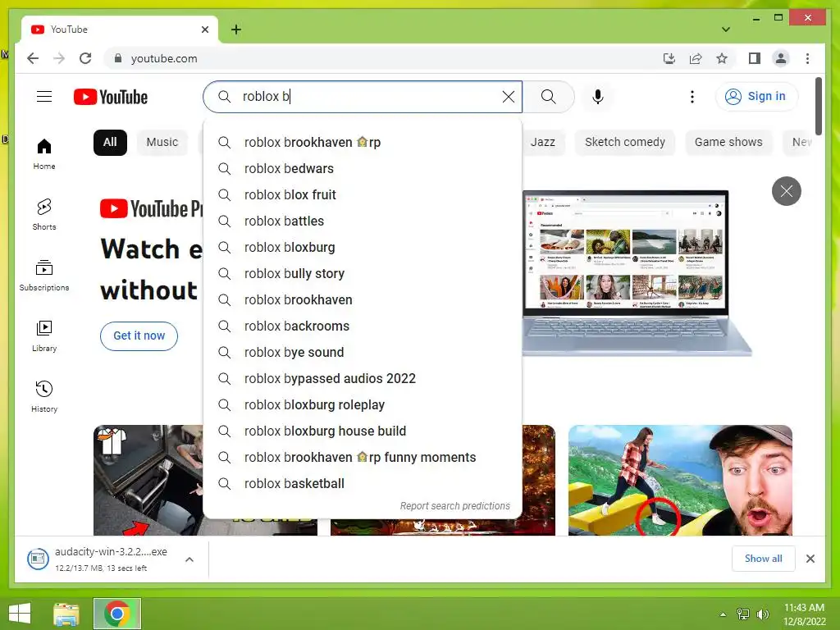
Task: Open the MrBeast video thumbnail
Action: coord(680,480)
